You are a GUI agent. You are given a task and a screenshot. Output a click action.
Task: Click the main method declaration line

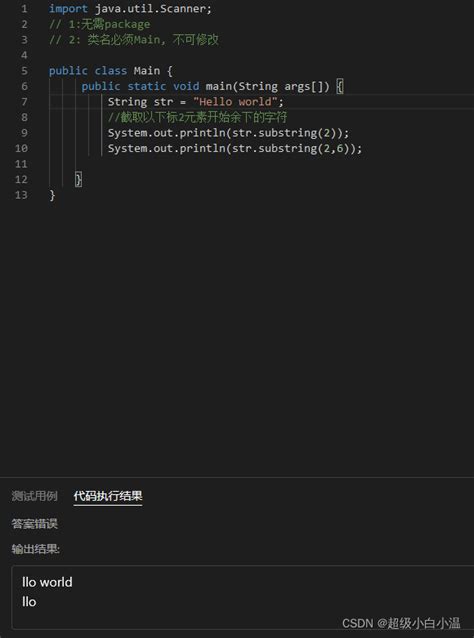212,86
